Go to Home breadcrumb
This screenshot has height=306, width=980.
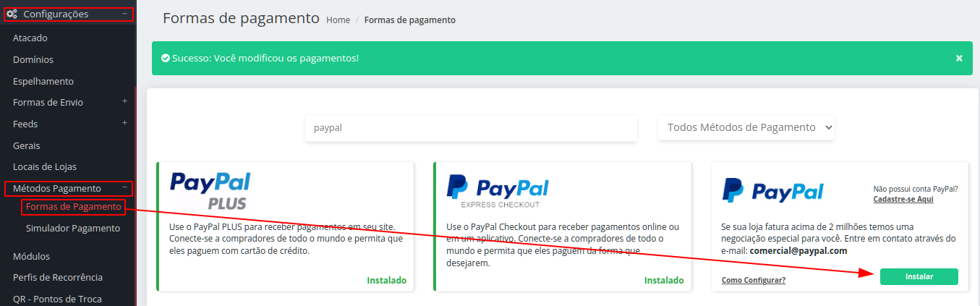pos(338,20)
